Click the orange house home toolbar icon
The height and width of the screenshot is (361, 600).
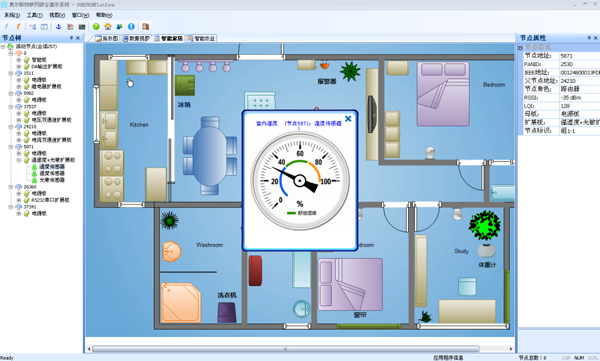[108, 26]
